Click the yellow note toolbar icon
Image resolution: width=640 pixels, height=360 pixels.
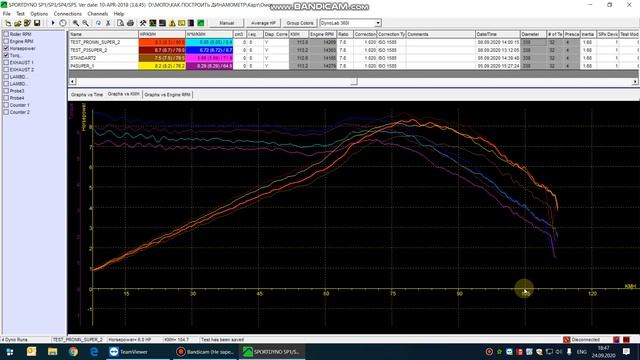(182, 23)
